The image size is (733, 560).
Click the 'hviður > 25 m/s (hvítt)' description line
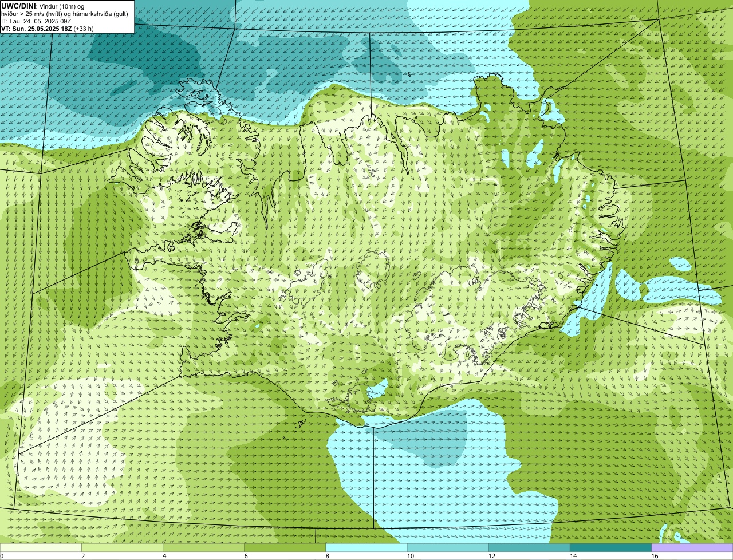[x=65, y=13]
